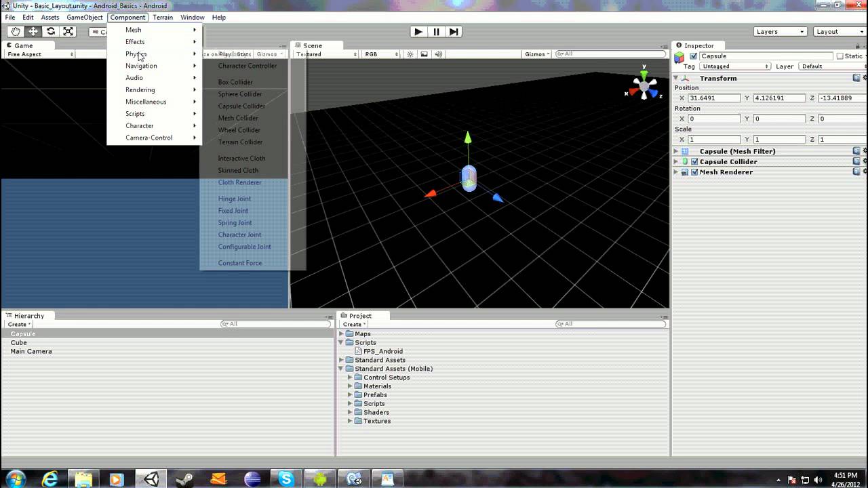
Task: Select Main Camera in the Hierarchy
Action: pos(31,351)
